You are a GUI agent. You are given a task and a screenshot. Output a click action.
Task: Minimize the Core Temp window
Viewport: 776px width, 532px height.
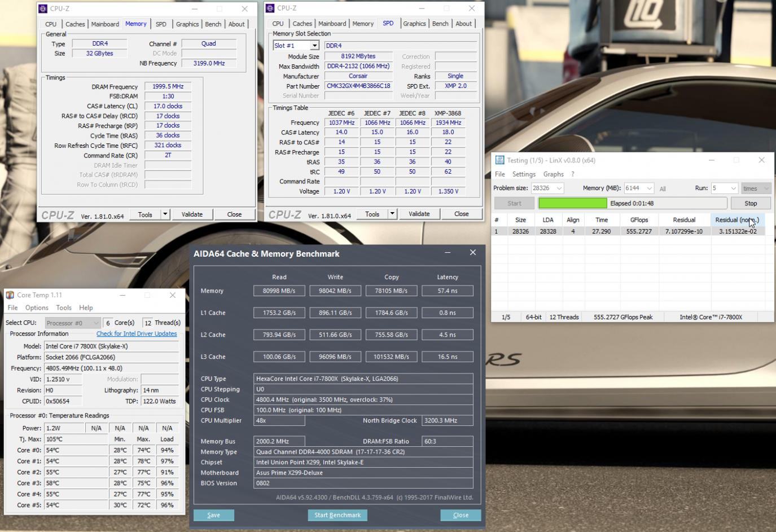122,295
